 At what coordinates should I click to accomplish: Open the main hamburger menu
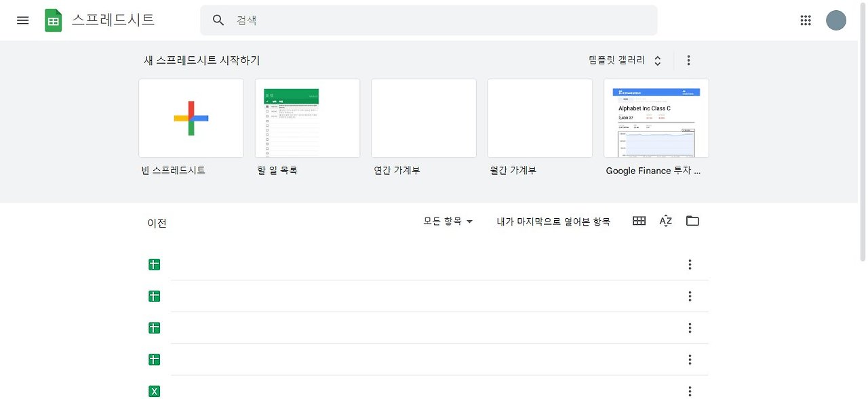point(22,20)
